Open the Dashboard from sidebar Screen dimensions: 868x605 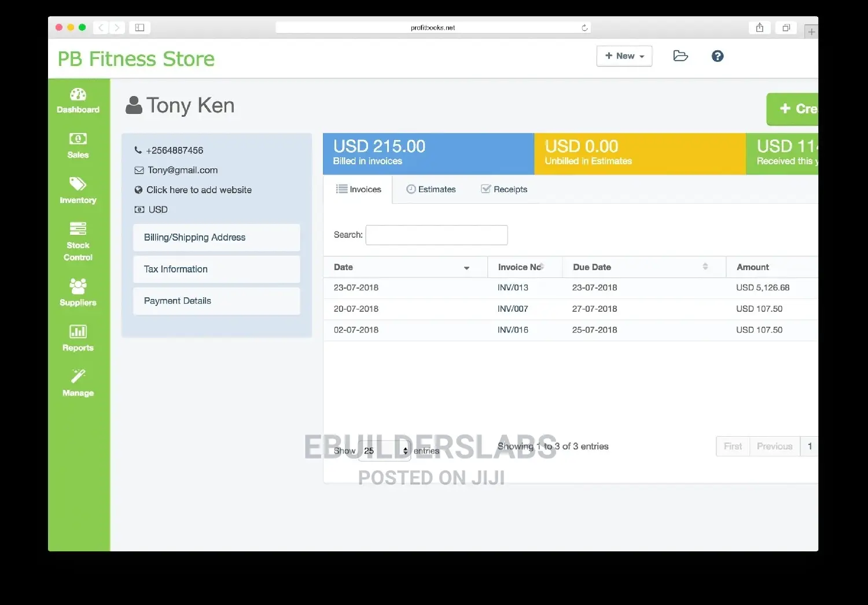click(x=78, y=101)
